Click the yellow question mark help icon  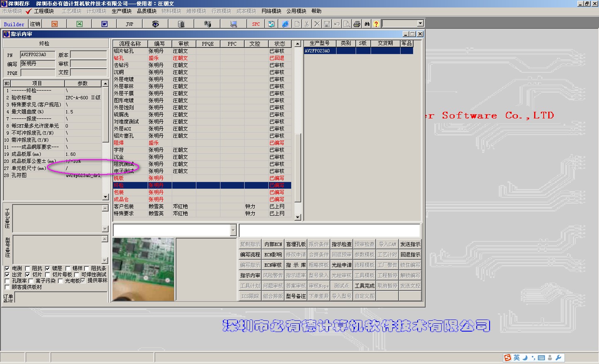pos(376,24)
